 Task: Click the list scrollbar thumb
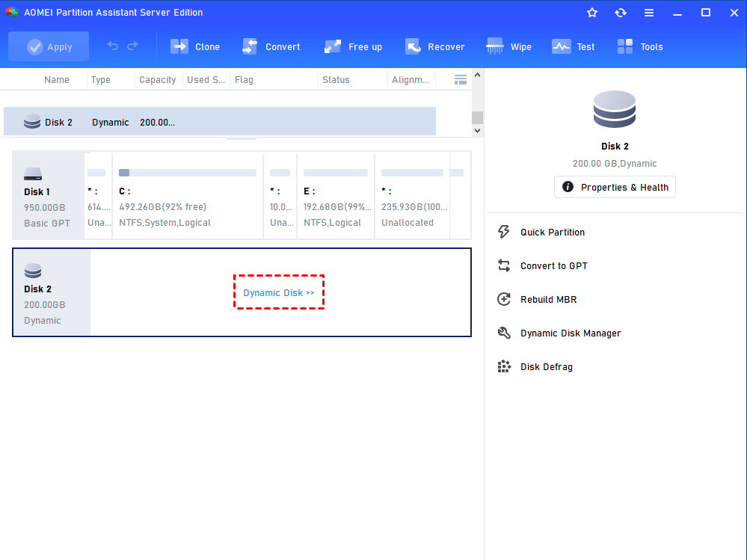coord(477,117)
